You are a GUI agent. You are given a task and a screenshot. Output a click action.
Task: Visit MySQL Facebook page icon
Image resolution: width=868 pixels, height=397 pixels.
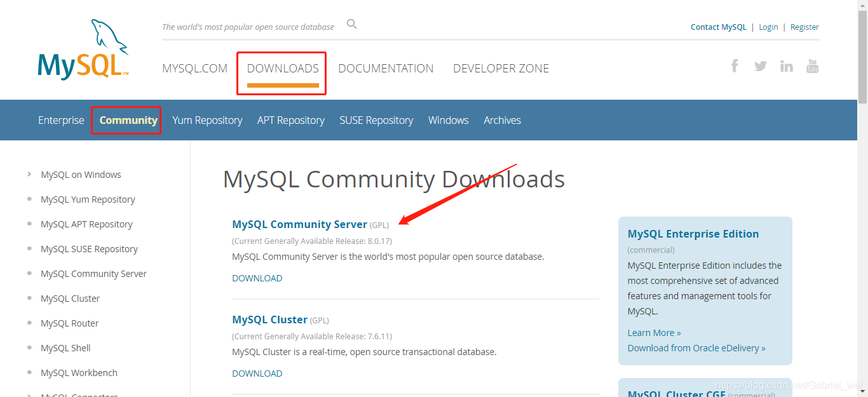point(735,65)
